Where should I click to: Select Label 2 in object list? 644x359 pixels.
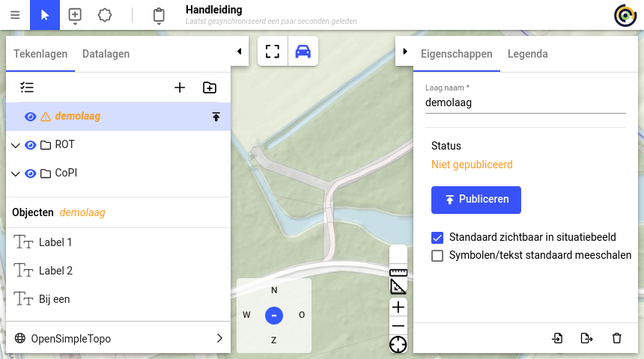pyautogui.click(x=55, y=271)
